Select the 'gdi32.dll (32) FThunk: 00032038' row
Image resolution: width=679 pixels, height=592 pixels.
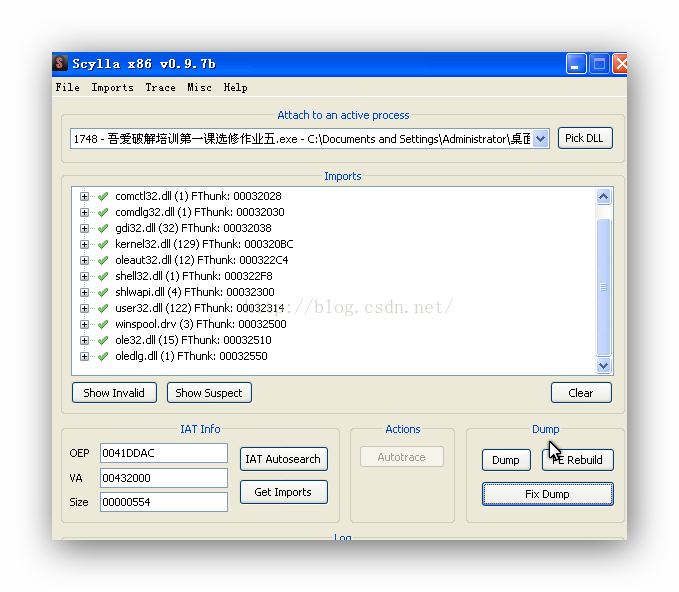pos(193,228)
